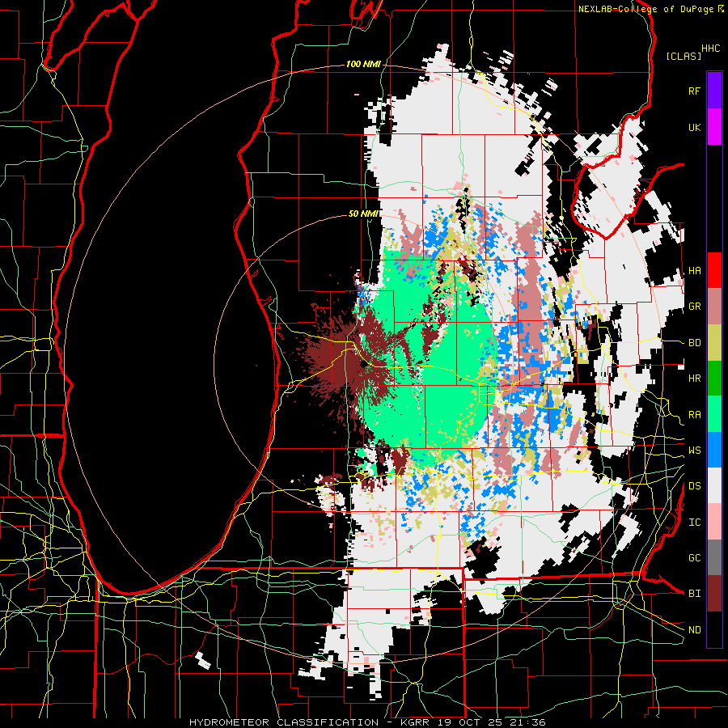Click the 'RA' legend label
Image resolution: width=728 pixels, height=728 pixels.
(694, 415)
